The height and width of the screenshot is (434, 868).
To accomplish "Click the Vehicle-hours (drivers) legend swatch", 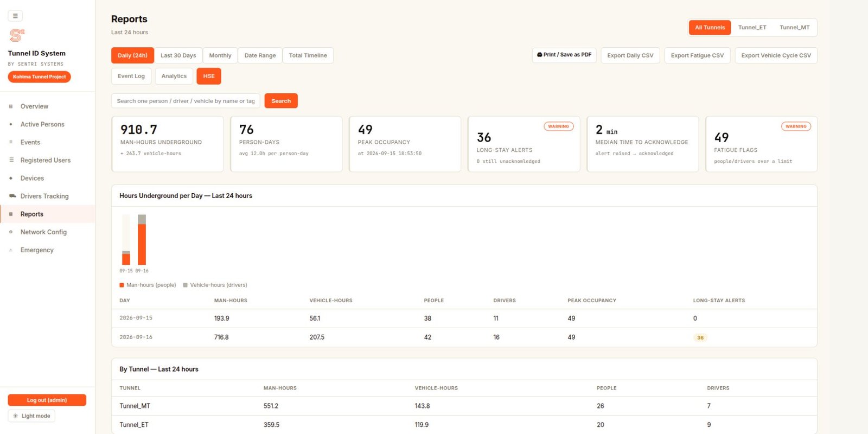I will pos(186,285).
